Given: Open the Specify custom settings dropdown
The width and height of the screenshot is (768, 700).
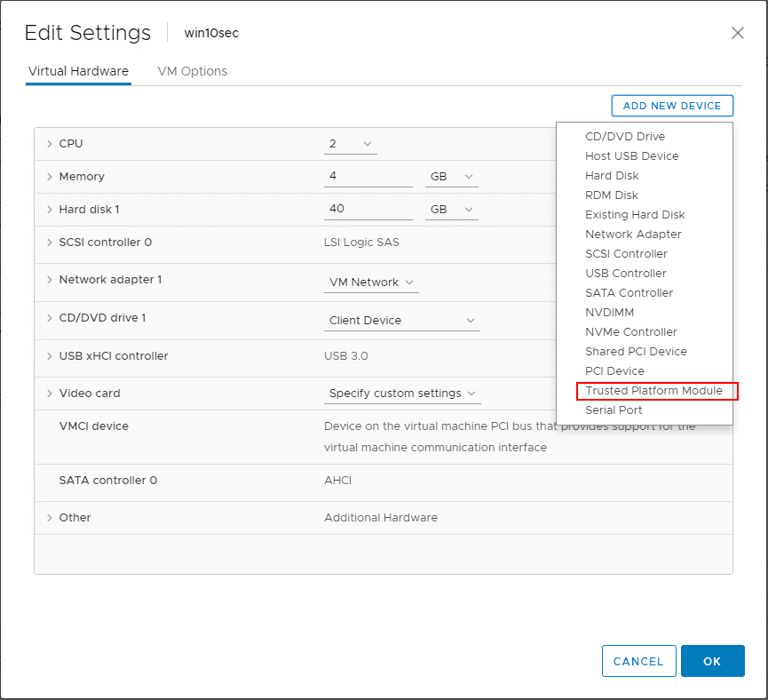Looking at the screenshot, I should tap(403, 394).
